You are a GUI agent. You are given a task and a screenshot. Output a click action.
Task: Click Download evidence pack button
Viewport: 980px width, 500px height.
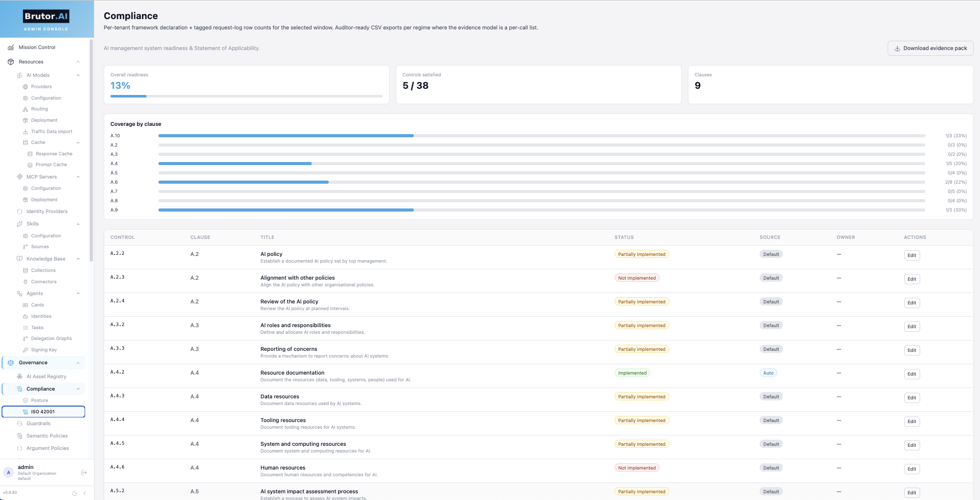(x=930, y=49)
